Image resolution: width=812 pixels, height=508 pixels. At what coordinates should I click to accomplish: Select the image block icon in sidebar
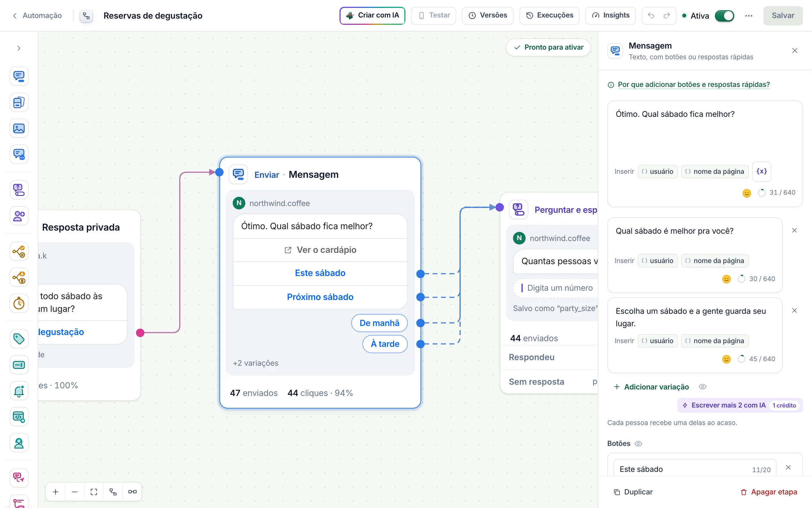tap(19, 128)
